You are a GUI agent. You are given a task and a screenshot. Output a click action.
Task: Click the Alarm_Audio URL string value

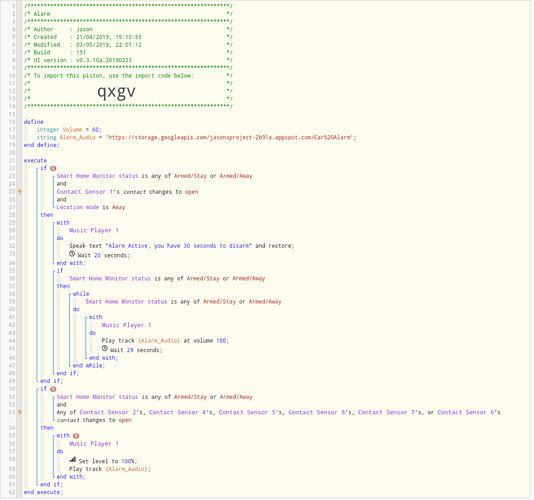(x=231, y=138)
